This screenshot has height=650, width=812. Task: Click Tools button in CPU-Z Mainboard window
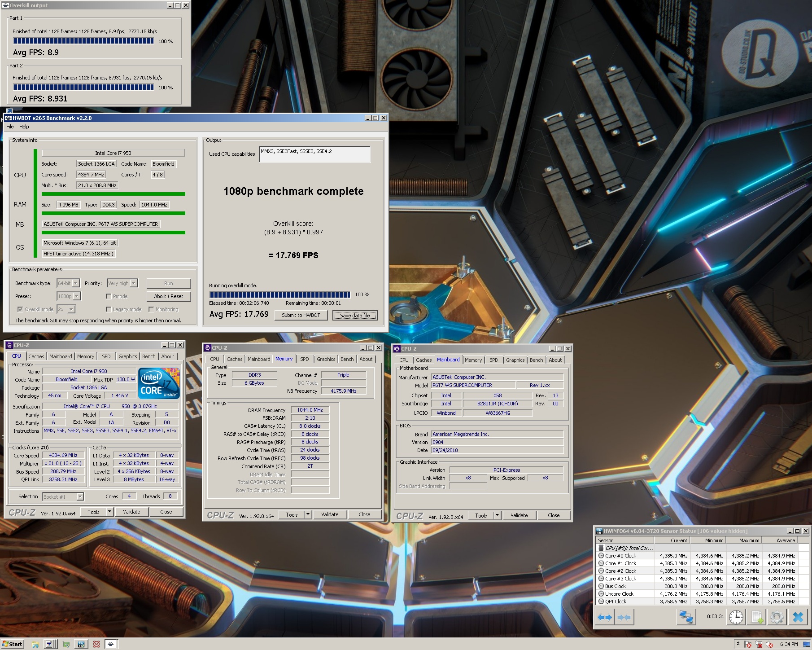(x=481, y=515)
